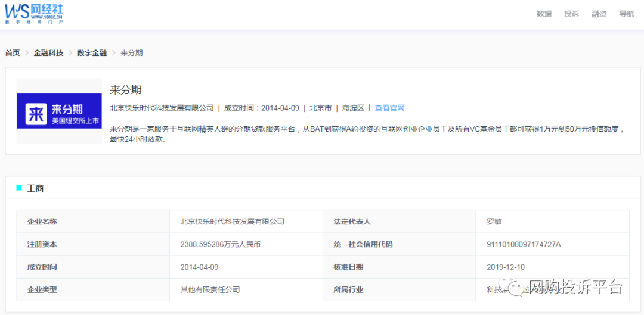Click the 企业类型 label cell
The height and width of the screenshot is (315, 644).
pos(93,290)
